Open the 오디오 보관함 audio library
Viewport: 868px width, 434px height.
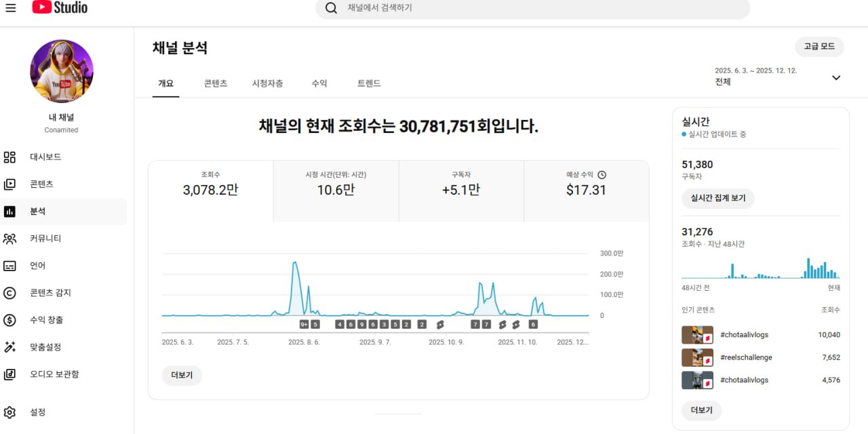coord(54,374)
